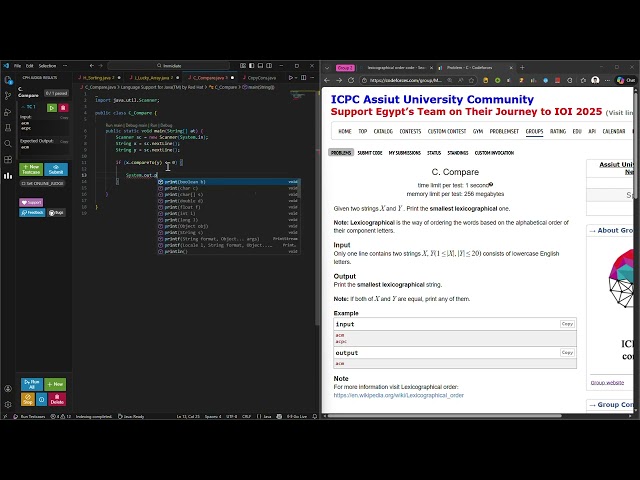The width and height of the screenshot is (640, 480).
Task: Go back with VS Code navigation arrow
Action: pyautogui.click(x=92, y=66)
